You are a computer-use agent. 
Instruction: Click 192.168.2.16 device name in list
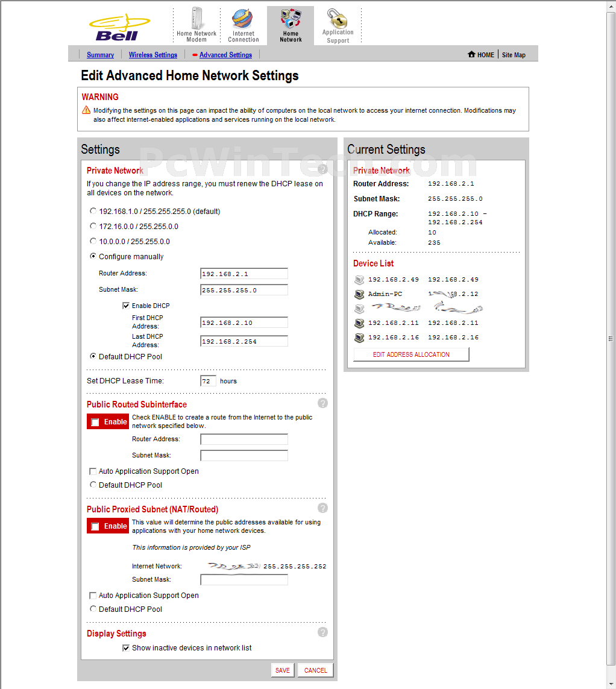[x=393, y=338]
